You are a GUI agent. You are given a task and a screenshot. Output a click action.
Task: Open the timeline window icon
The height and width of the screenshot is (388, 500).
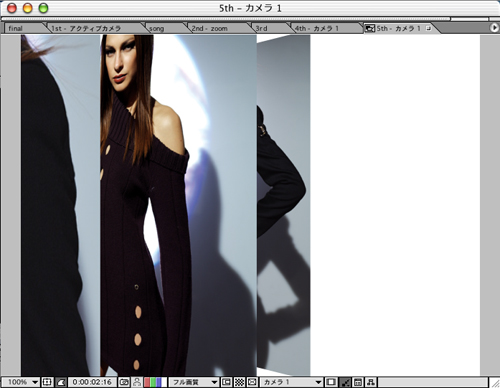(358, 382)
